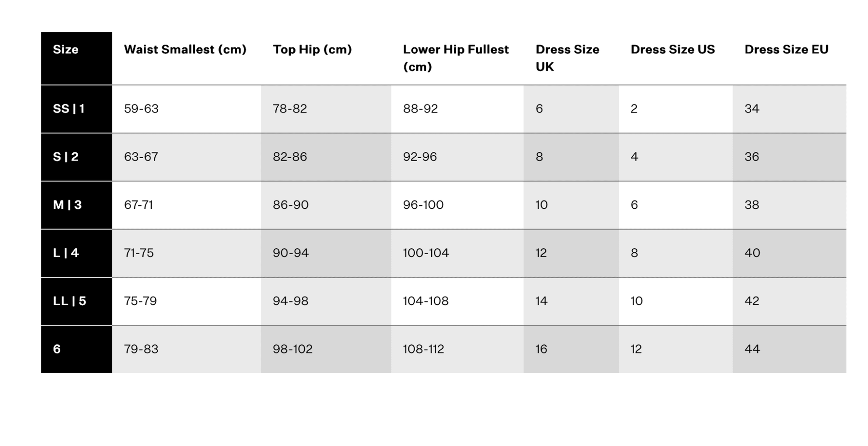Select the L | 4 size row label
This screenshot has height=446, width=868.
66,253
